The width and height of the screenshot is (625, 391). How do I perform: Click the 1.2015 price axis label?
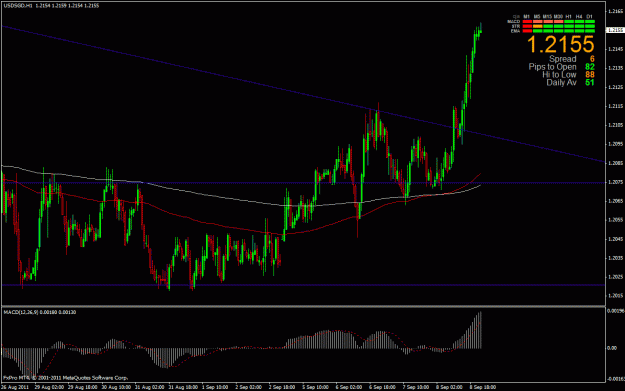click(616, 295)
